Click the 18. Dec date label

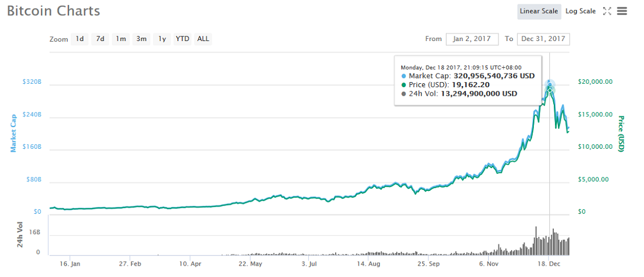coord(548,264)
